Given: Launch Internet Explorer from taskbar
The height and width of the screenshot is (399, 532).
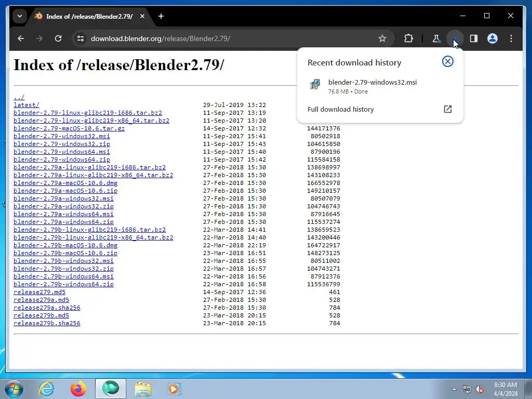Looking at the screenshot, I should tap(46, 389).
